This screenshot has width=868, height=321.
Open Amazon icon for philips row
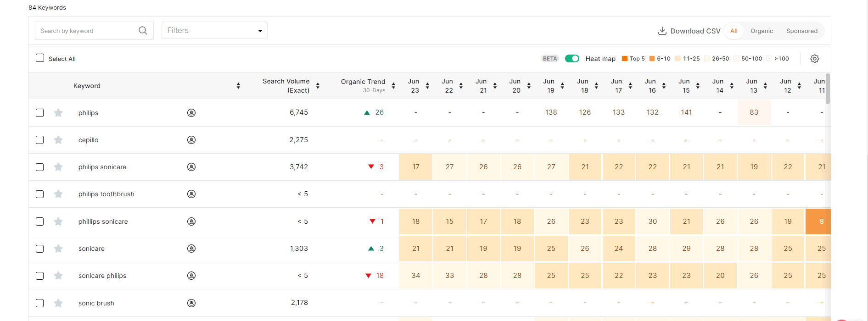pyautogui.click(x=191, y=113)
